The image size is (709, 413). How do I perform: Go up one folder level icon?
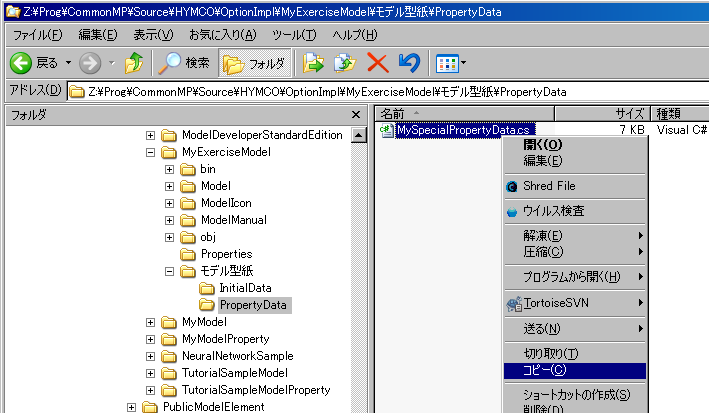point(134,63)
